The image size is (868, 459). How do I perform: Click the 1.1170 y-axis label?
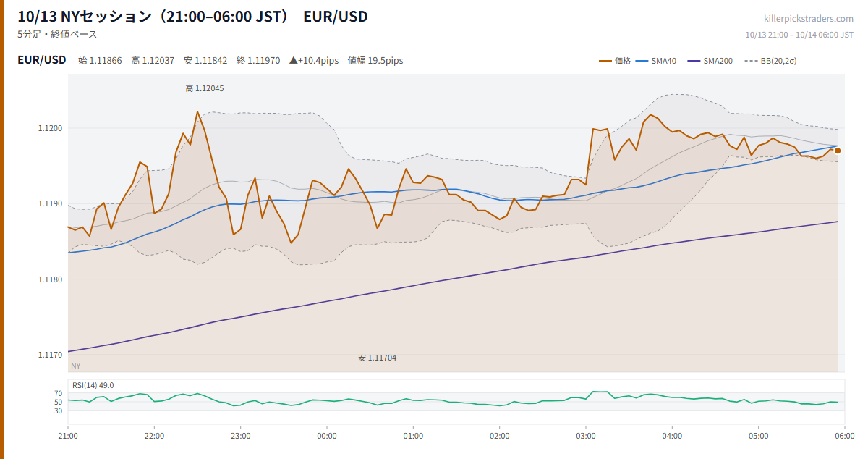point(51,355)
